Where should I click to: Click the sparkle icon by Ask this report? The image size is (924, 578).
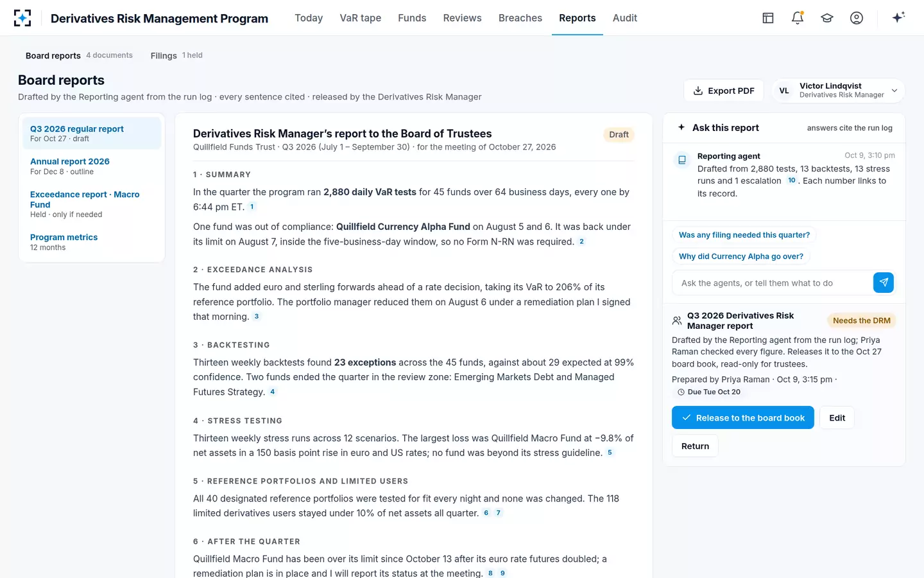tap(681, 127)
